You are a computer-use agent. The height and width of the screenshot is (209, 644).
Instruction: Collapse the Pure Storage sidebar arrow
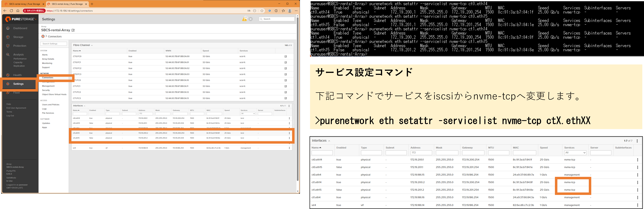pos(36,19)
